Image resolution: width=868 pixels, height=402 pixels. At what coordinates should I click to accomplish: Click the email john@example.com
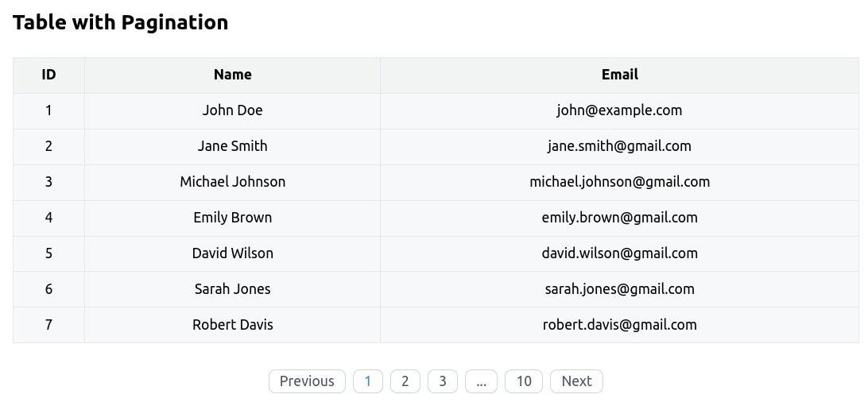(x=619, y=110)
